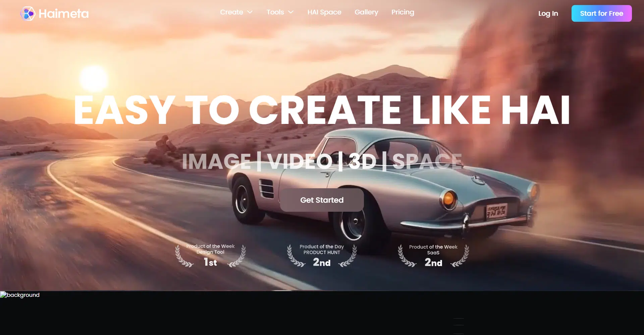Click the Haimeta logo icon
This screenshot has width=644, height=335.
click(x=28, y=14)
